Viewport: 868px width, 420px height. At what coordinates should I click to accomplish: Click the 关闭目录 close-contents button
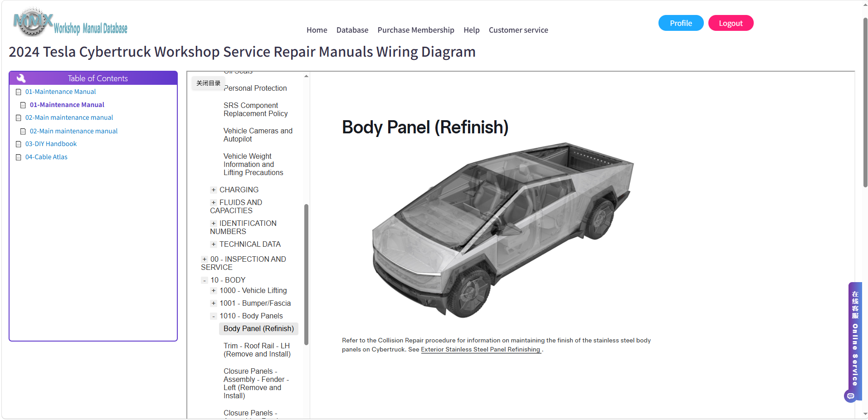208,83
